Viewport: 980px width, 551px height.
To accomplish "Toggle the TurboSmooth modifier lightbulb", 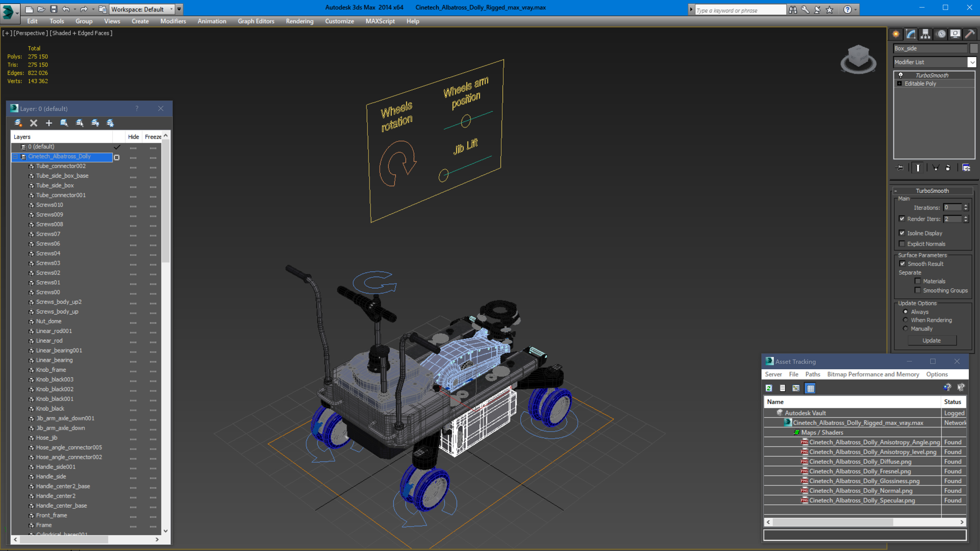I will [x=900, y=75].
